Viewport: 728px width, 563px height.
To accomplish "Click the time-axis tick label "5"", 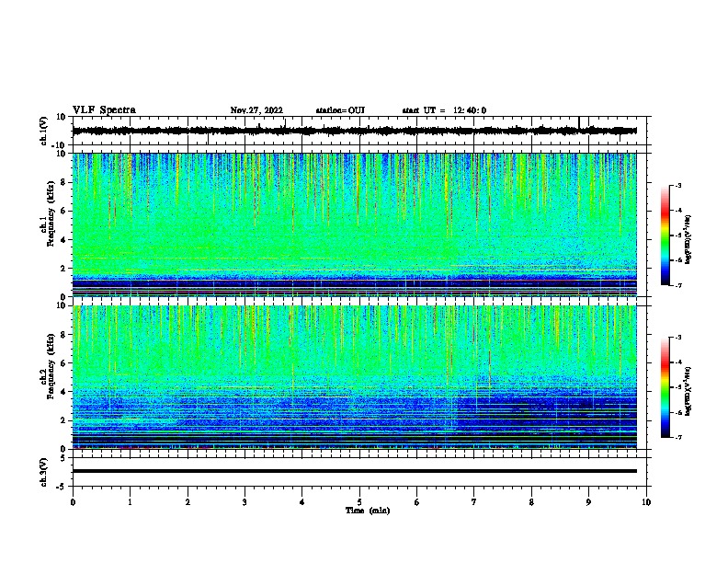I will tap(359, 502).
